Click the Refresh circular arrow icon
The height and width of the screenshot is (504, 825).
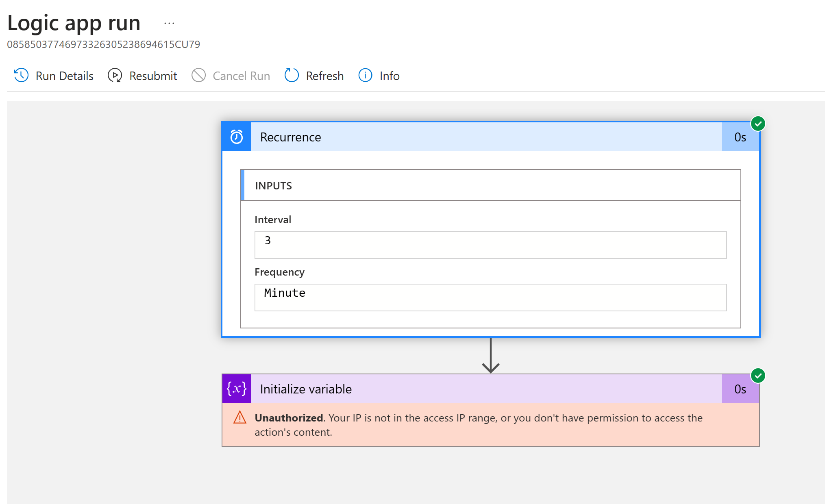291,76
